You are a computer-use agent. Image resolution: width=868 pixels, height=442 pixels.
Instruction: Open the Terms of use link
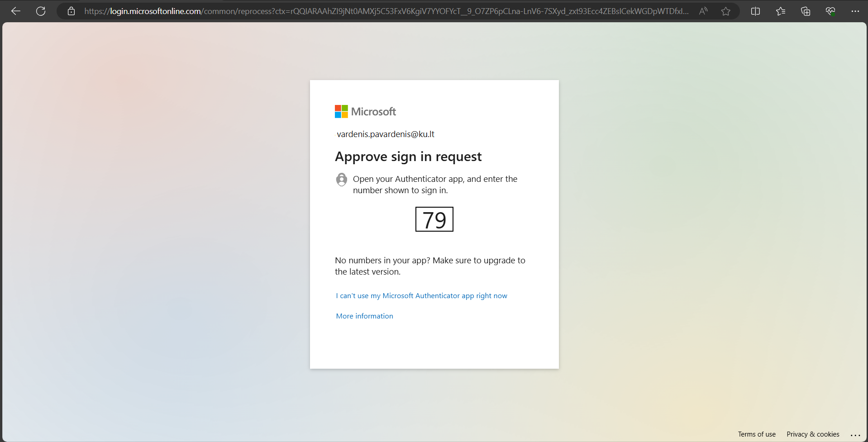(x=757, y=434)
